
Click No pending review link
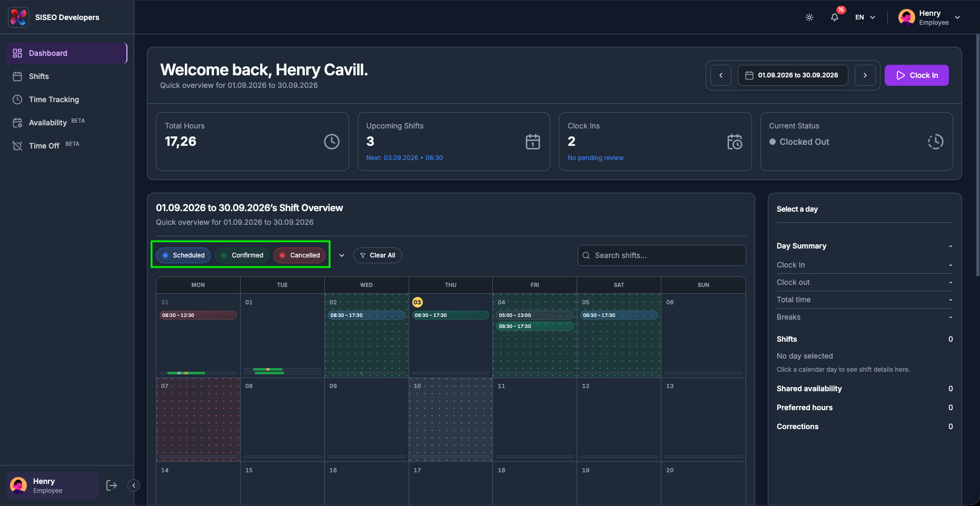point(596,158)
